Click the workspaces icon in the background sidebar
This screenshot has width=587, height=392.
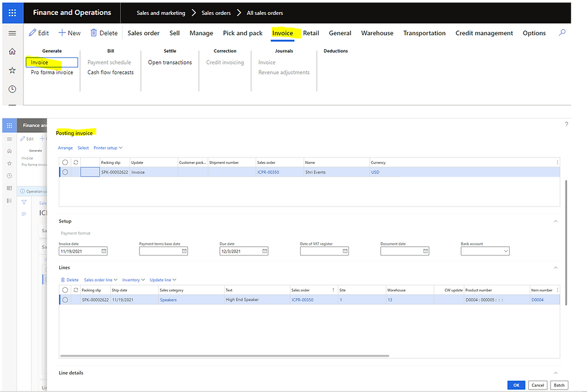(x=10, y=188)
